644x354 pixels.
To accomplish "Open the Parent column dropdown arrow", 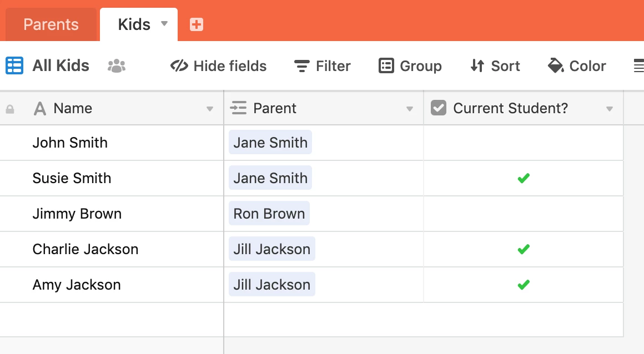I will [410, 109].
